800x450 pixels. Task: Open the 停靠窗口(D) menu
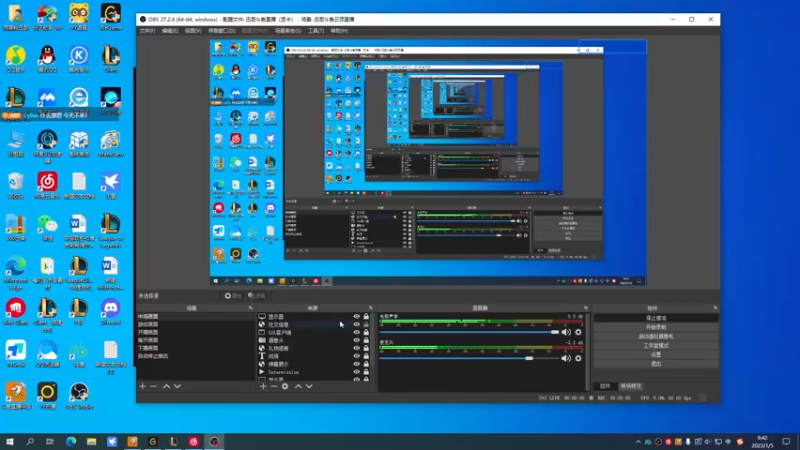click(x=221, y=31)
